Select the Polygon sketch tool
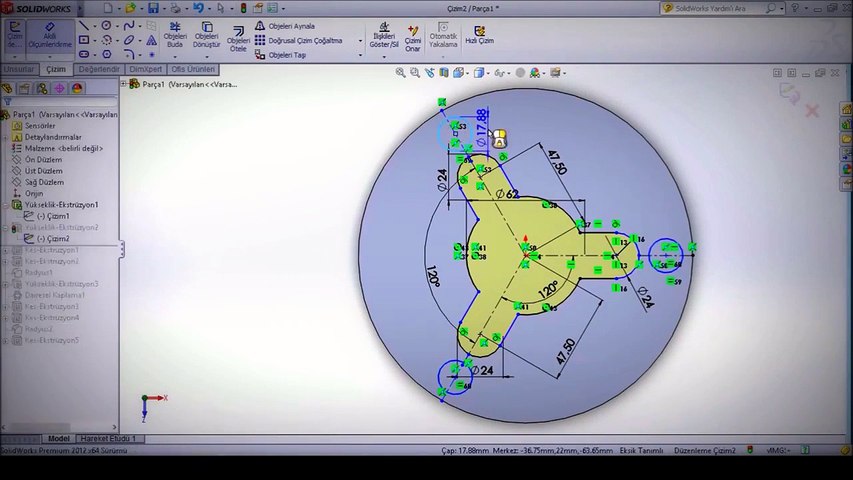 click(x=107, y=54)
